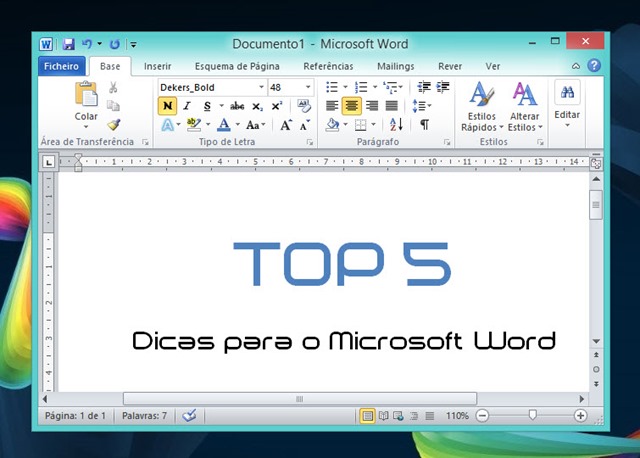Switch to Inserir tab

158,66
